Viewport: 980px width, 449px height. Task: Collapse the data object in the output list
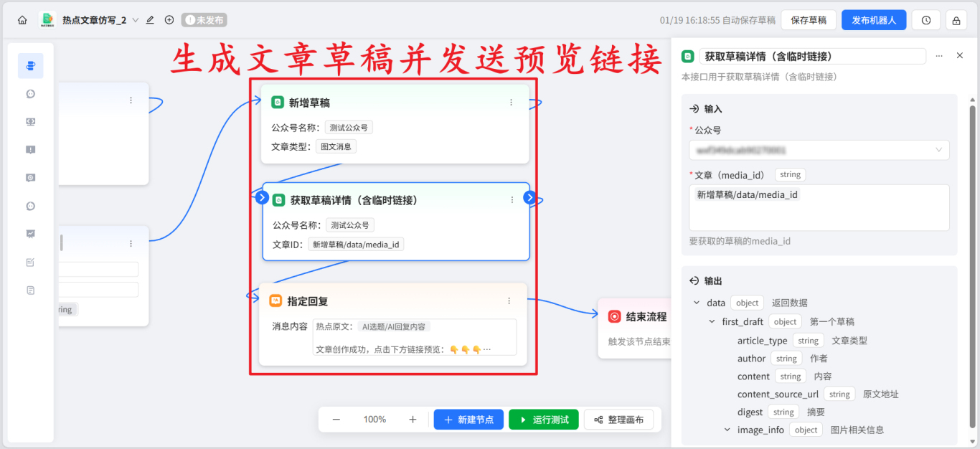(695, 302)
